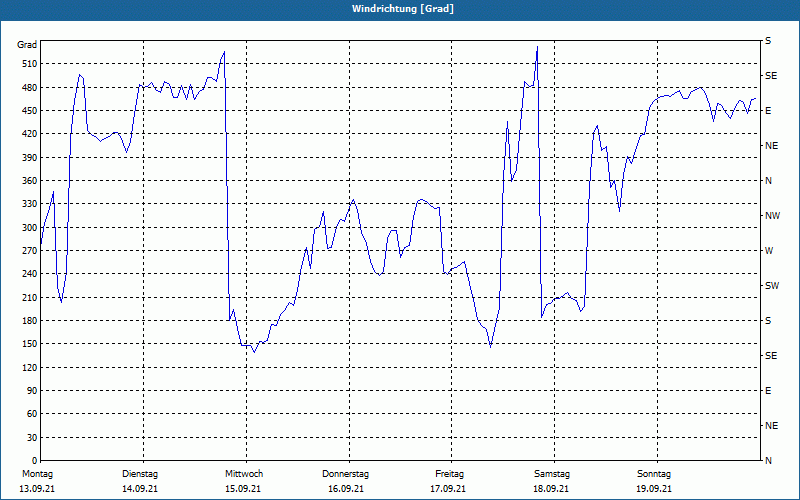Pick the "E" compass label level with 90
Viewport: 800px width, 500px height.
point(768,391)
